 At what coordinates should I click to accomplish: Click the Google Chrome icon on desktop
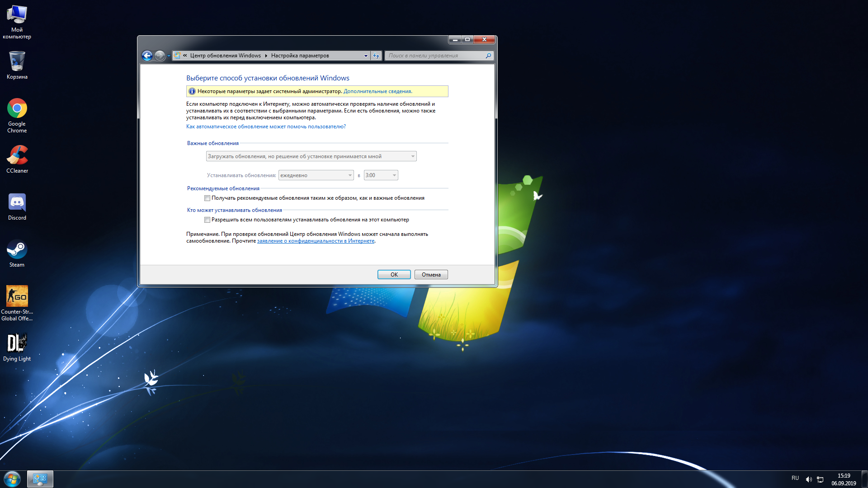coord(17,109)
